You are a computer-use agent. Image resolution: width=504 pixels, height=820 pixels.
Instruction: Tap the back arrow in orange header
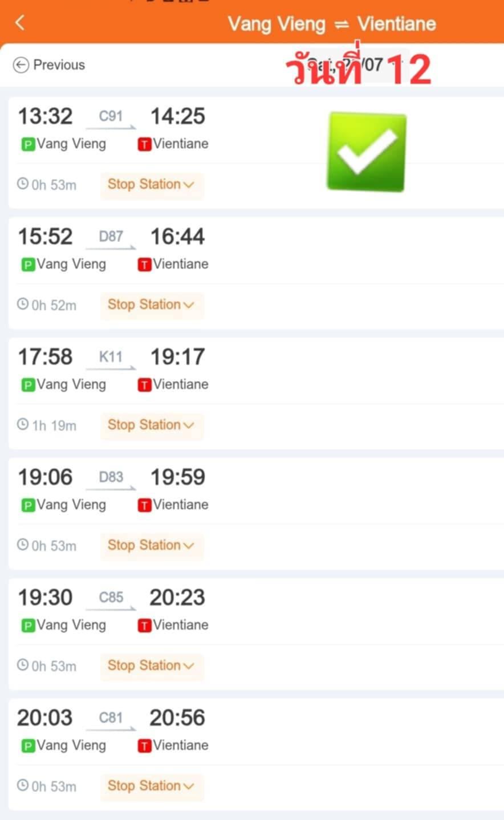click(20, 23)
